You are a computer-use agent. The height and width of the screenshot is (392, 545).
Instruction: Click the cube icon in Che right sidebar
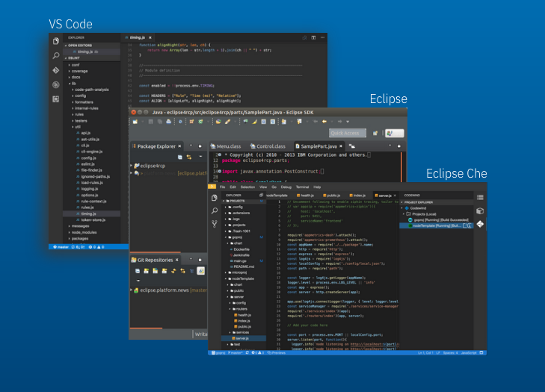click(x=480, y=211)
